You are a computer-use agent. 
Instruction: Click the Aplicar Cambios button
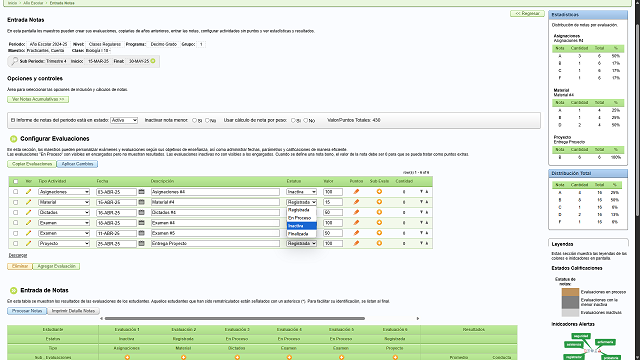point(77,164)
